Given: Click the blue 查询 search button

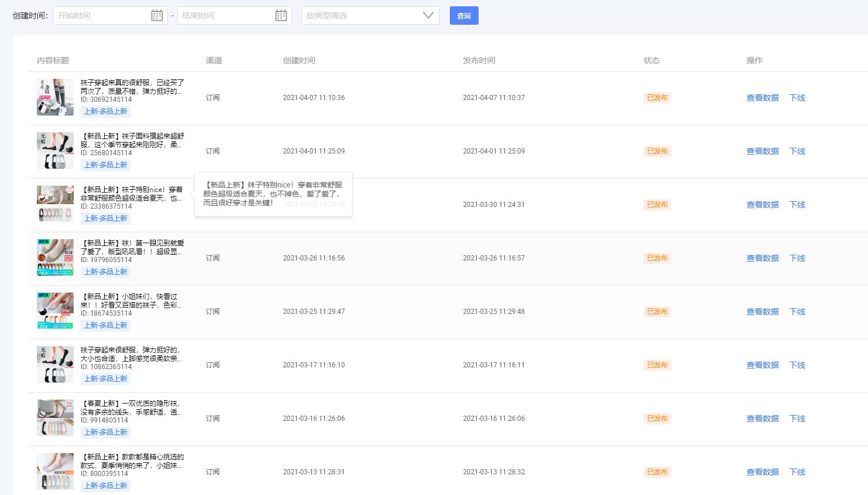Looking at the screenshot, I should [x=464, y=16].
